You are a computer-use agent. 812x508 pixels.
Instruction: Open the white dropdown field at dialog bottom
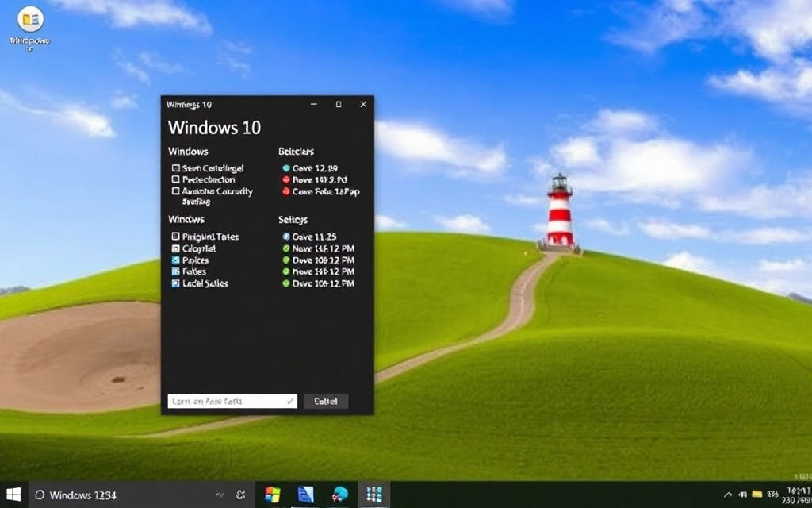[232, 401]
